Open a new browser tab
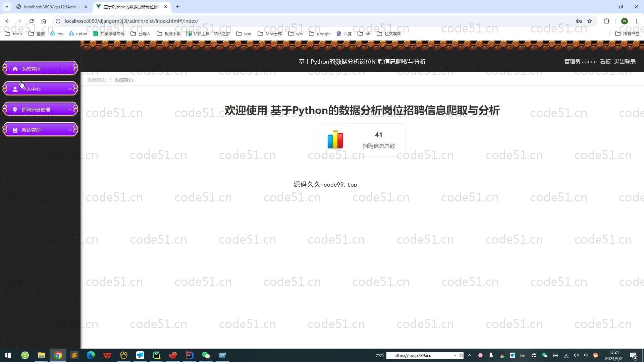 pos(178,7)
